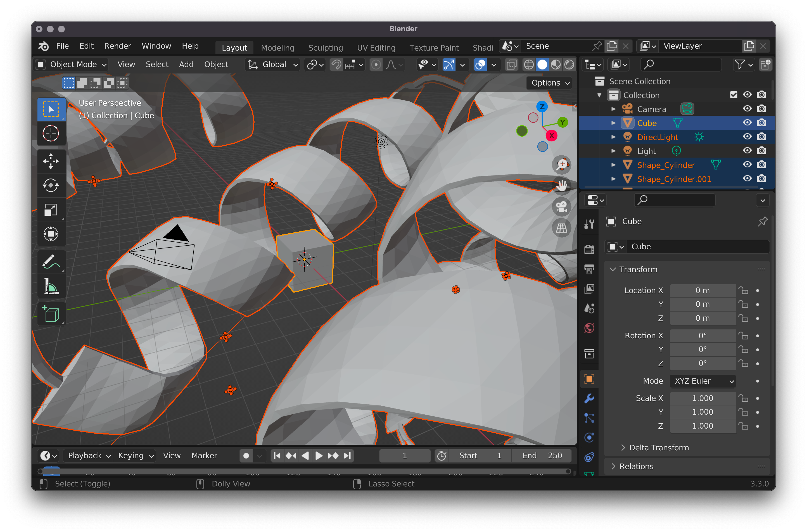Select the Rotate tool
Screen dimensions: 807x532
[51, 186]
